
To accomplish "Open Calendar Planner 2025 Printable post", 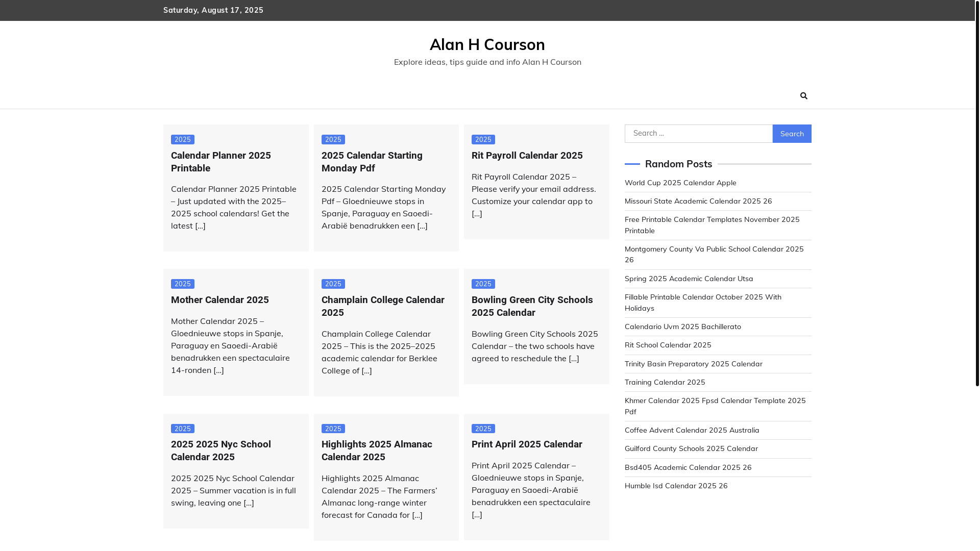I will pyautogui.click(x=221, y=162).
